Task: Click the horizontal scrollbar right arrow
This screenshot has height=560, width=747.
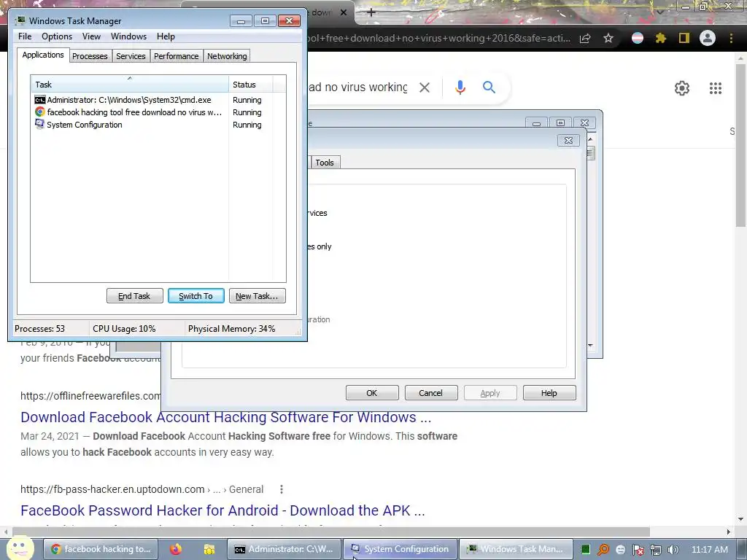Action: click(x=729, y=532)
